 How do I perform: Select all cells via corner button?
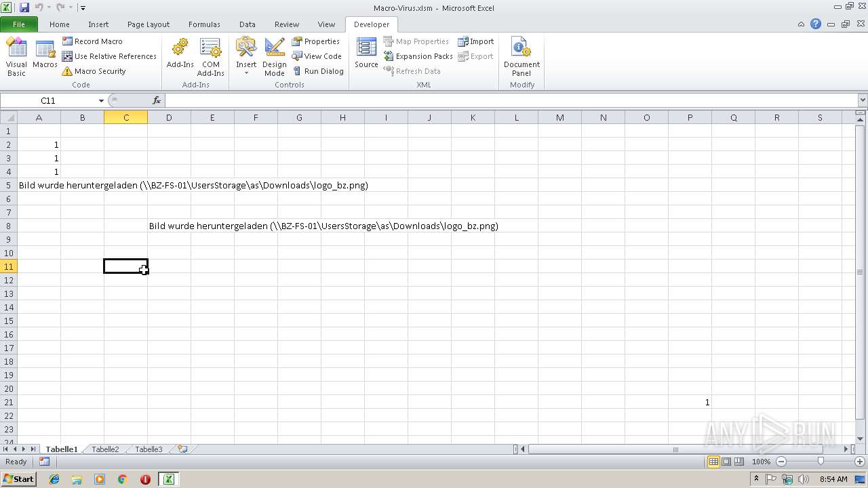8,117
